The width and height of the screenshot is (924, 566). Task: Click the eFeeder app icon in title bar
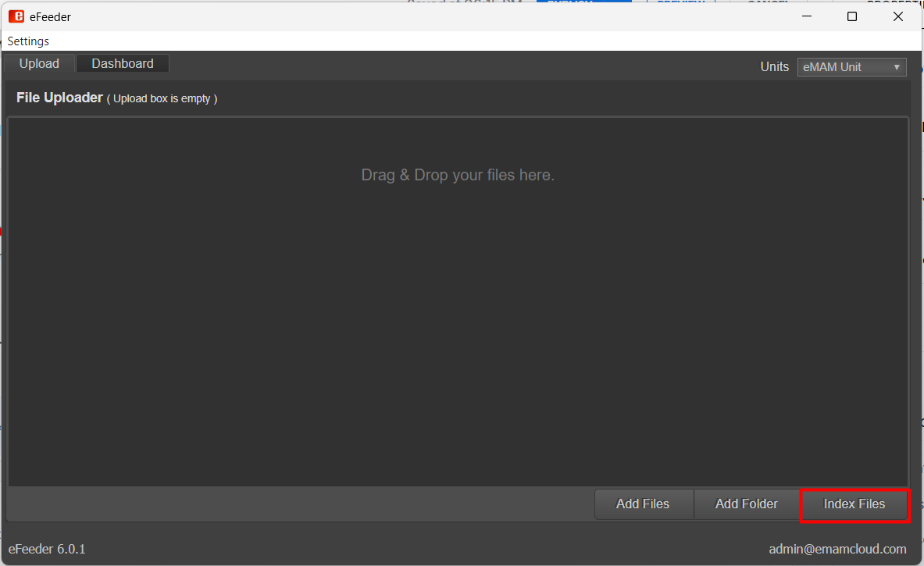[16, 16]
